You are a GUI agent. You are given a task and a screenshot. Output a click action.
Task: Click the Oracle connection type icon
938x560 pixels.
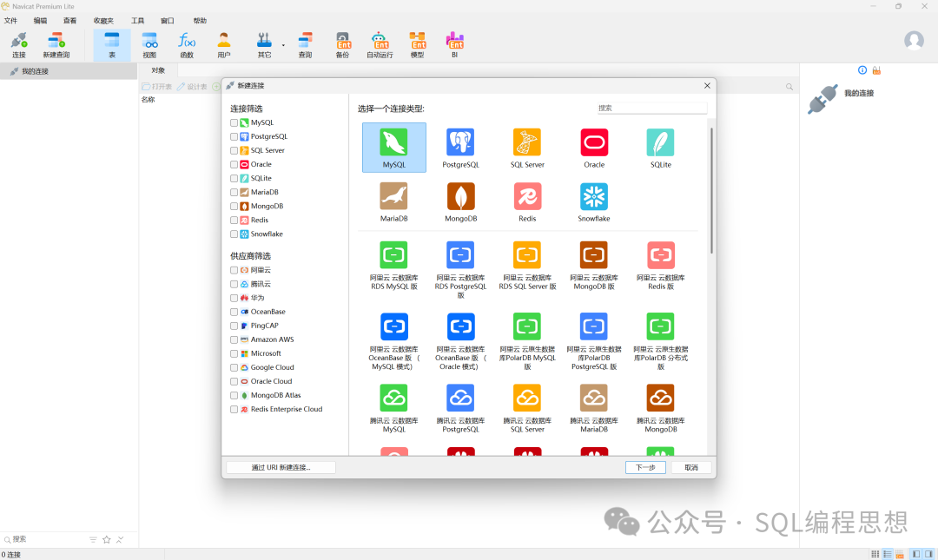click(594, 143)
